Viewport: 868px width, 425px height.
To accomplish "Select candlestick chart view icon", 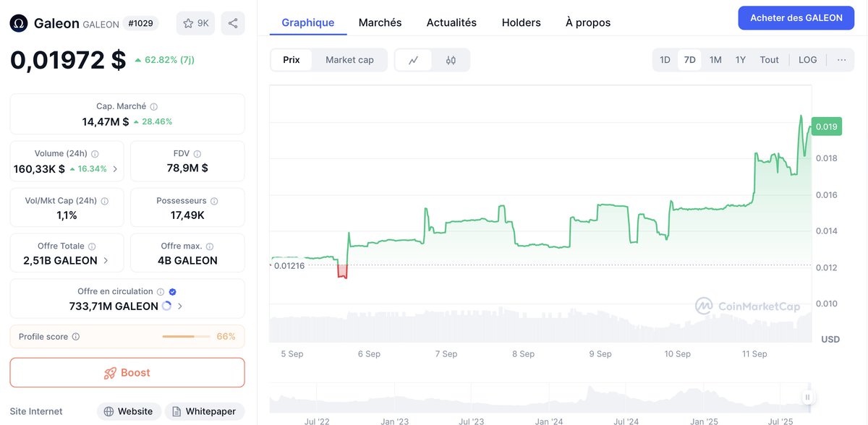I will tap(451, 60).
